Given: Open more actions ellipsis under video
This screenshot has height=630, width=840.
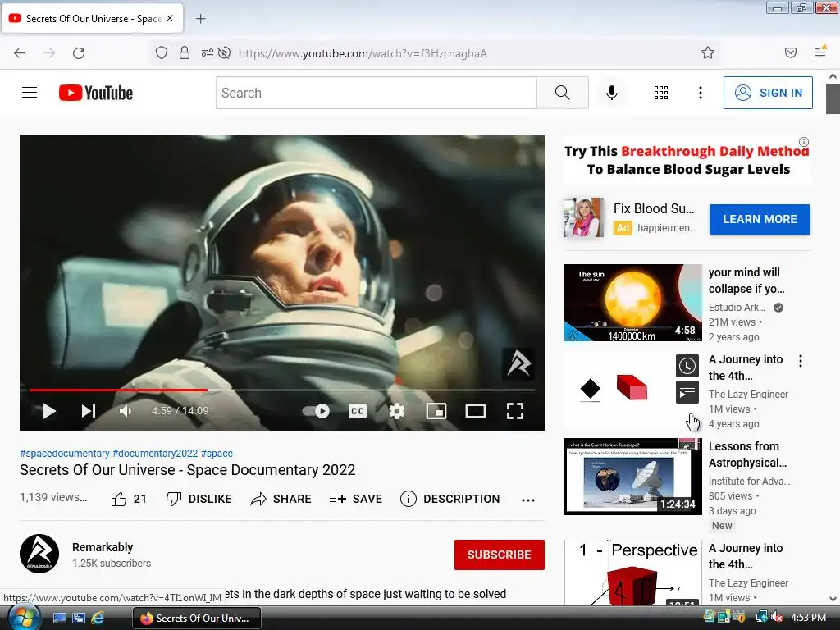Looking at the screenshot, I should point(528,500).
